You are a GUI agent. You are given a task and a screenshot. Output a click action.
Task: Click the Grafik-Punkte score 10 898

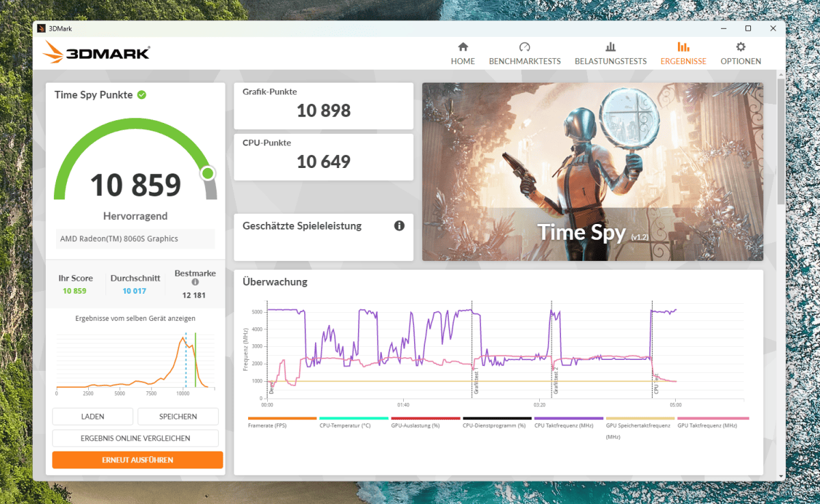point(324,111)
